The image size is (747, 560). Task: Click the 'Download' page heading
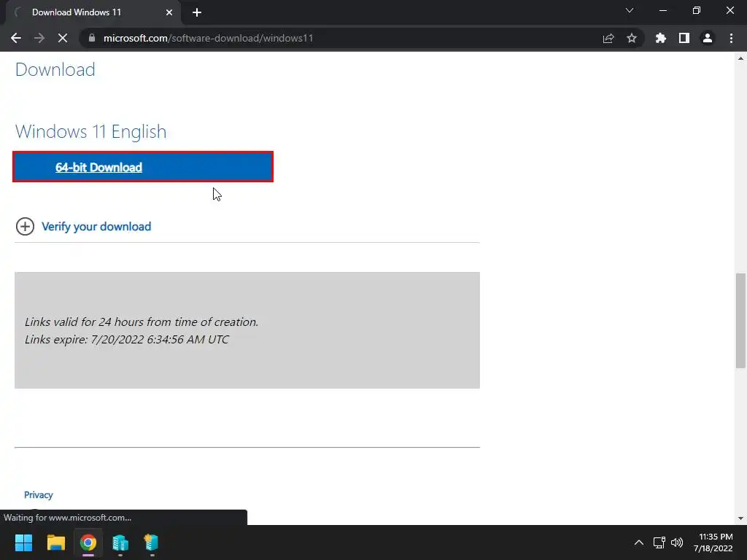[55, 69]
